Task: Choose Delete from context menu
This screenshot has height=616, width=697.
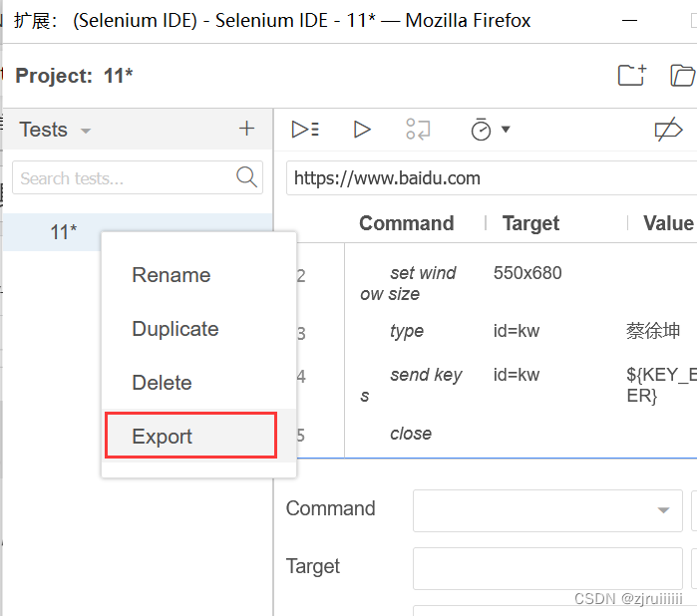Action: (x=162, y=383)
